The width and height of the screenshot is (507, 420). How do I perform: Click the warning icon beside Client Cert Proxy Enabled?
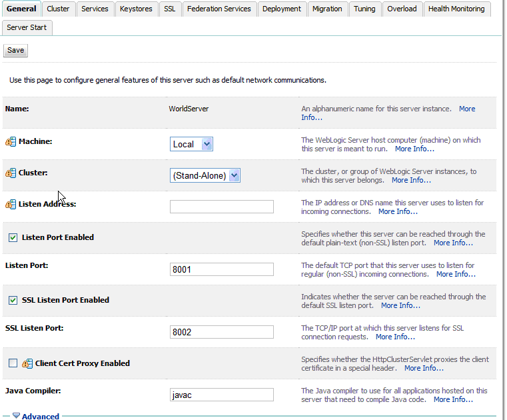(27, 363)
